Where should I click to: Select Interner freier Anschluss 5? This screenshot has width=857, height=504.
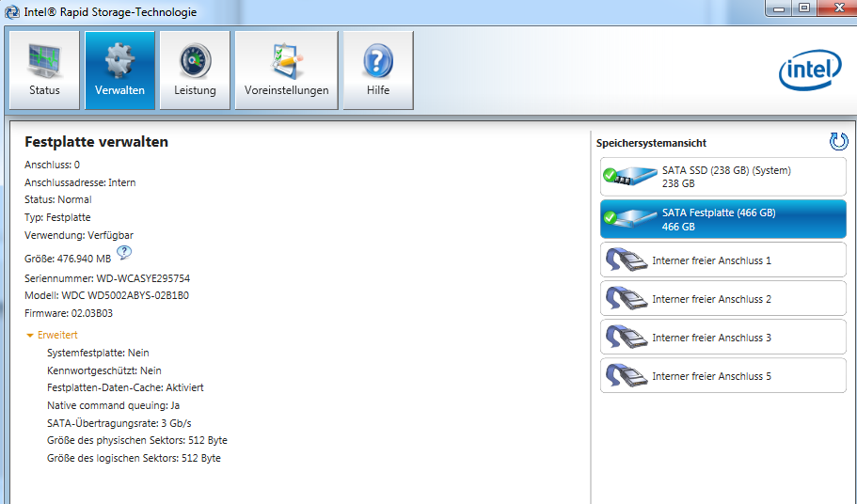[723, 376]
